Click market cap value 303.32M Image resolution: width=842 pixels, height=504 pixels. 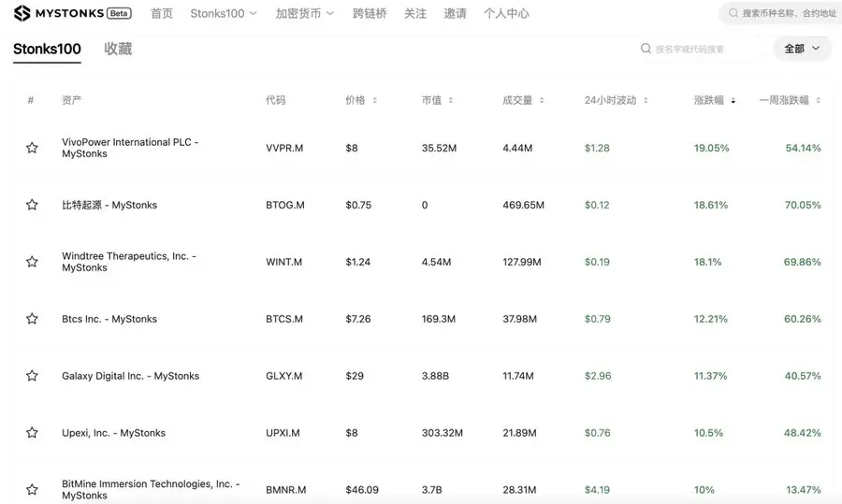[x=443, y=433]
